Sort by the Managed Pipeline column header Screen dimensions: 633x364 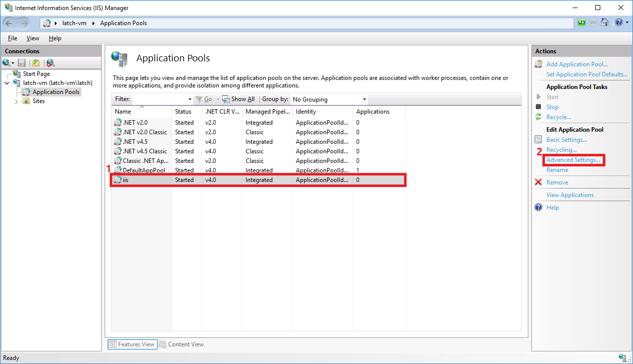[267, 112]
